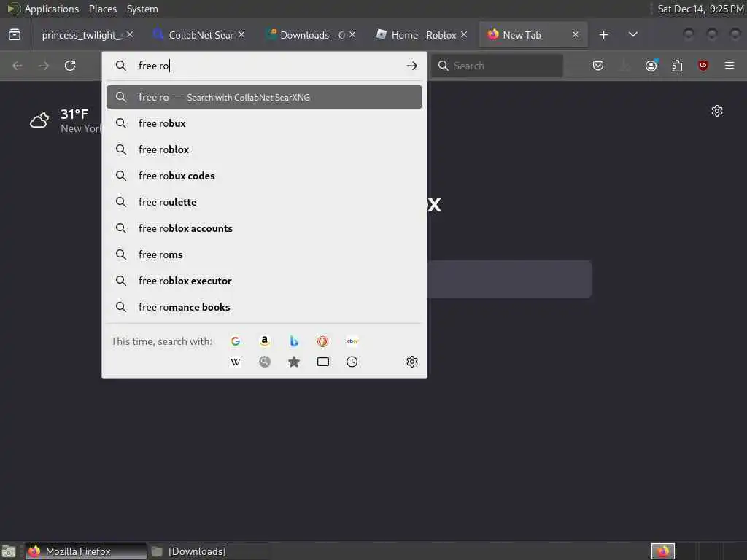Switch to CollabNet Search tab
The height and width of the screenshot is (560, 747).
[x=200, y=35]
